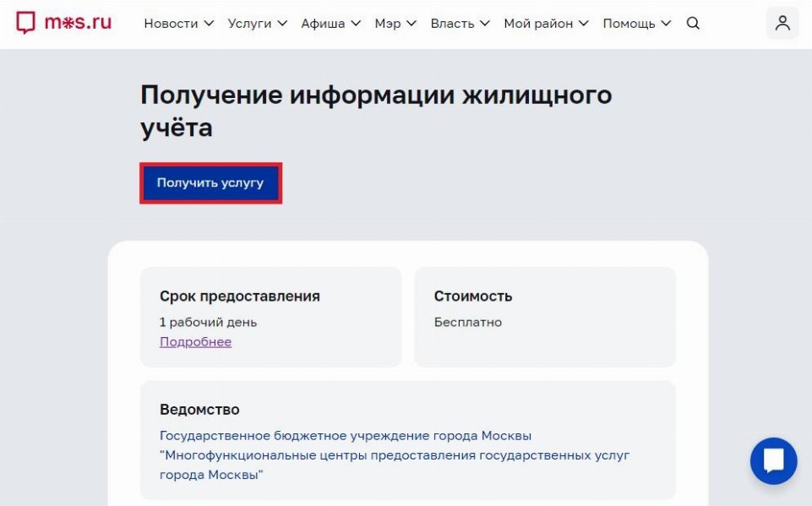Screen dimensions: 812x506
Task: Open the blue chat support bubble
Action: click(773, 460)
